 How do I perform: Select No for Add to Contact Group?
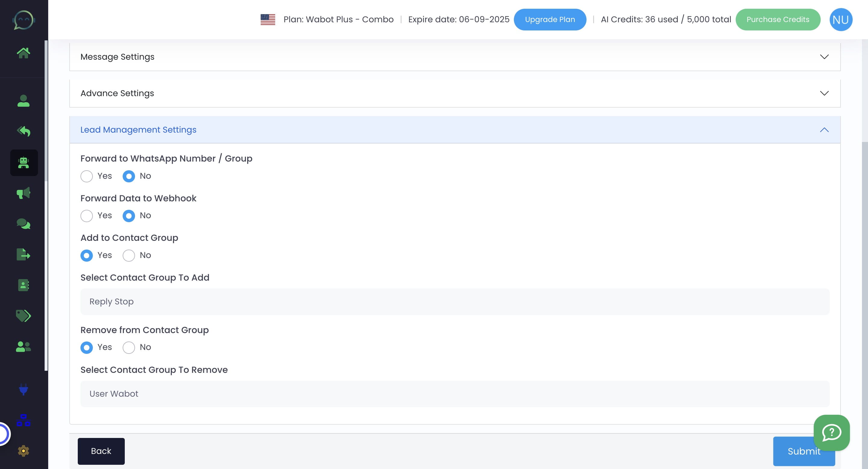128,255
